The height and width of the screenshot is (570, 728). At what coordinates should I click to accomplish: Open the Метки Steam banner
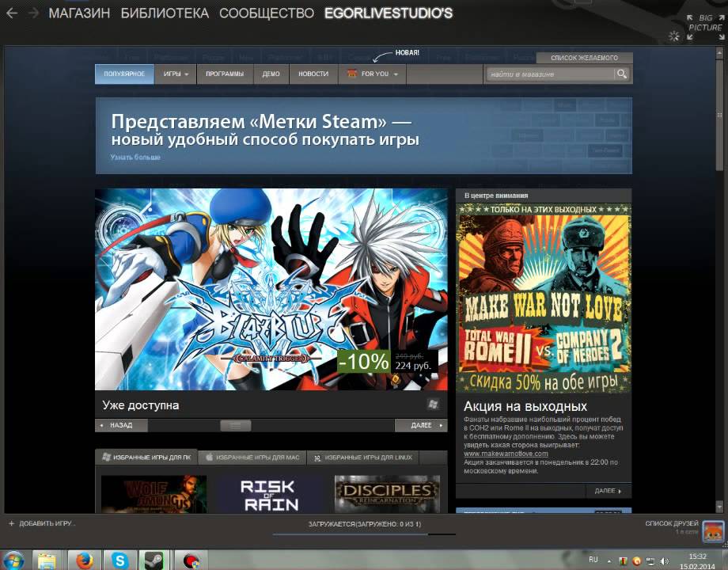pyautogui.click(x=363, y=135)
